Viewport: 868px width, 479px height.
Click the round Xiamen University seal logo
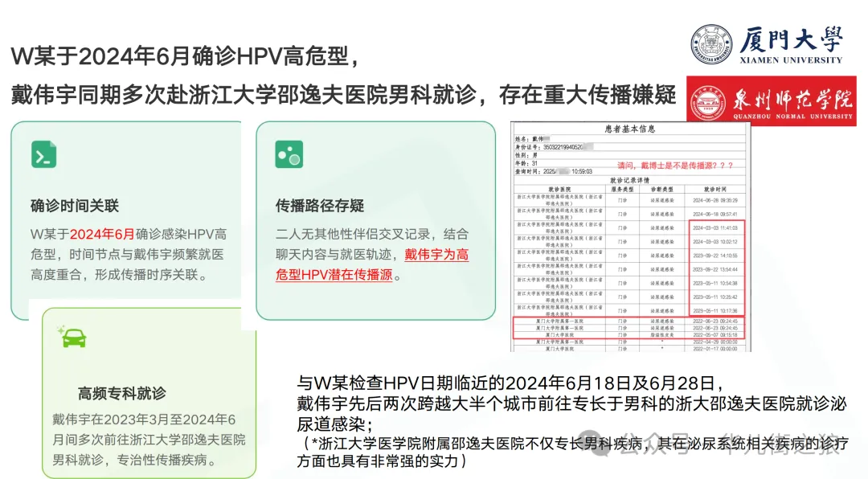click(711, 44)
